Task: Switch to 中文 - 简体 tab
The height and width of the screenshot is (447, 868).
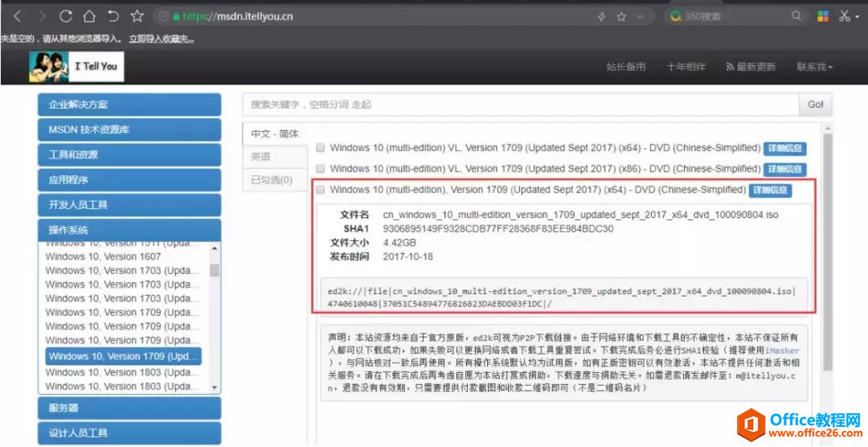Action: tap(275, 133)
